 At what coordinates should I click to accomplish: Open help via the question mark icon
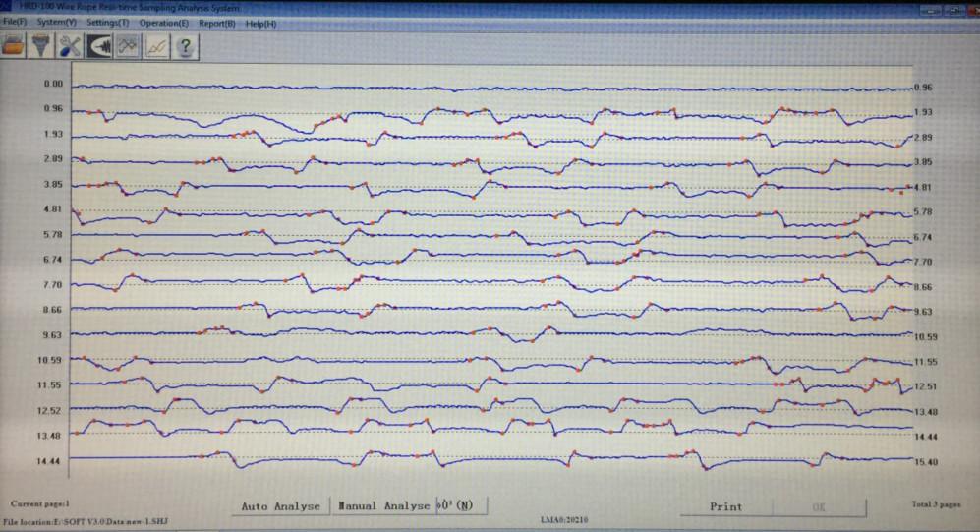coord(185,45)
